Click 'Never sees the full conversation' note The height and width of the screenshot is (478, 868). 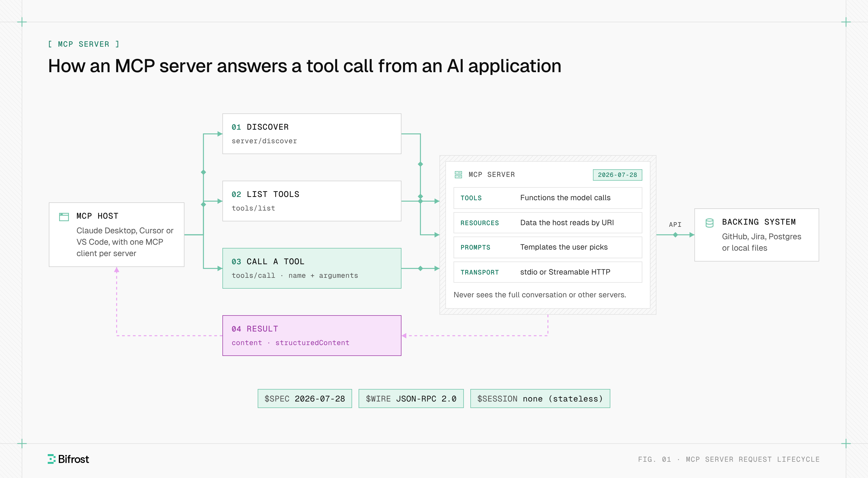pos(540,295)
